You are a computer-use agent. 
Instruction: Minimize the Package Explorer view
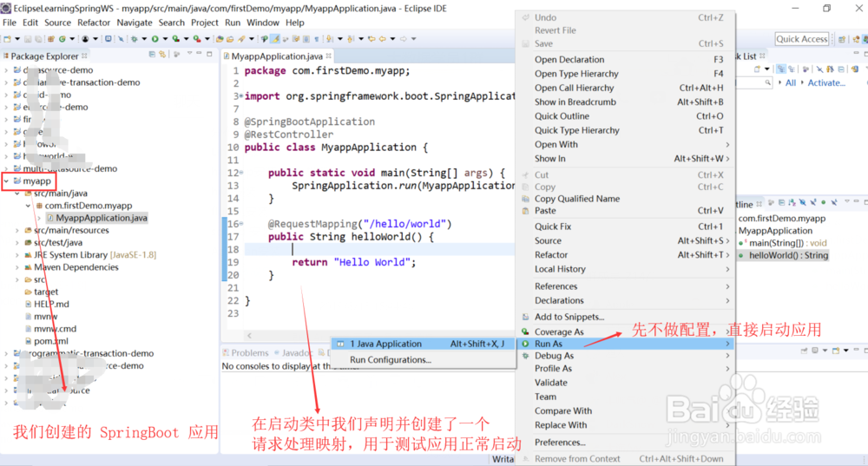pyautogui.click(x=200, y=54)
